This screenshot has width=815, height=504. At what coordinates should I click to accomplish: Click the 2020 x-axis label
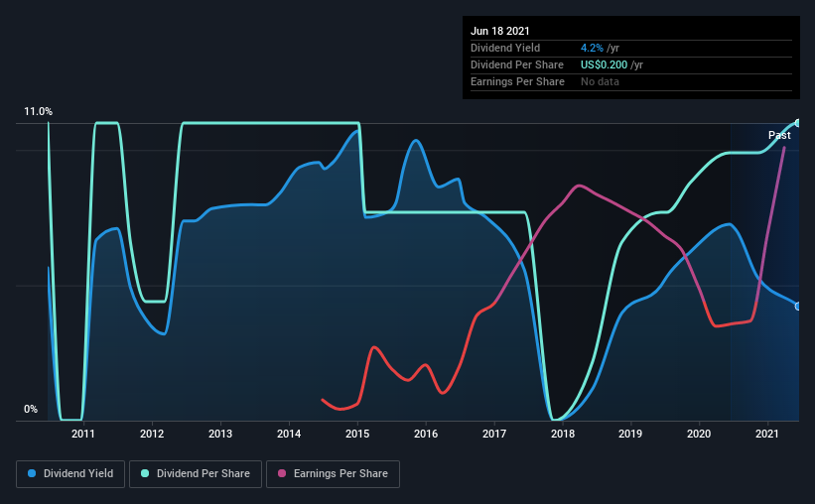(x=699, y=434)
